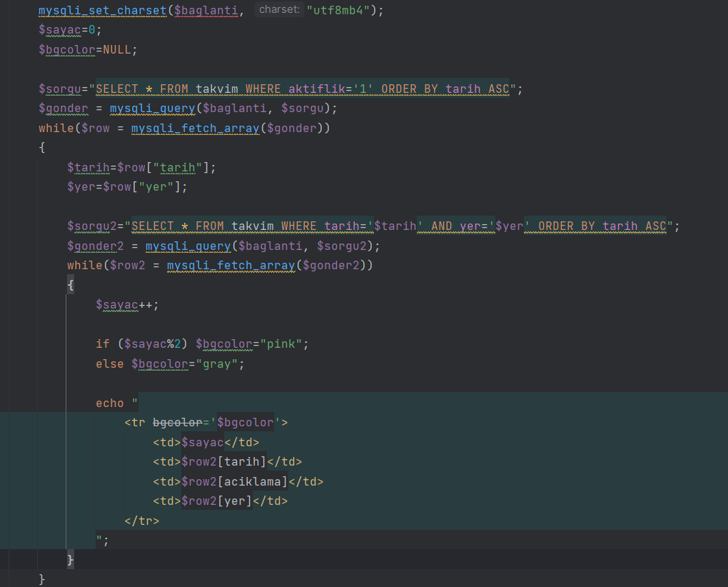
Task: Click the "gray" color string
Action: point(216,363)
